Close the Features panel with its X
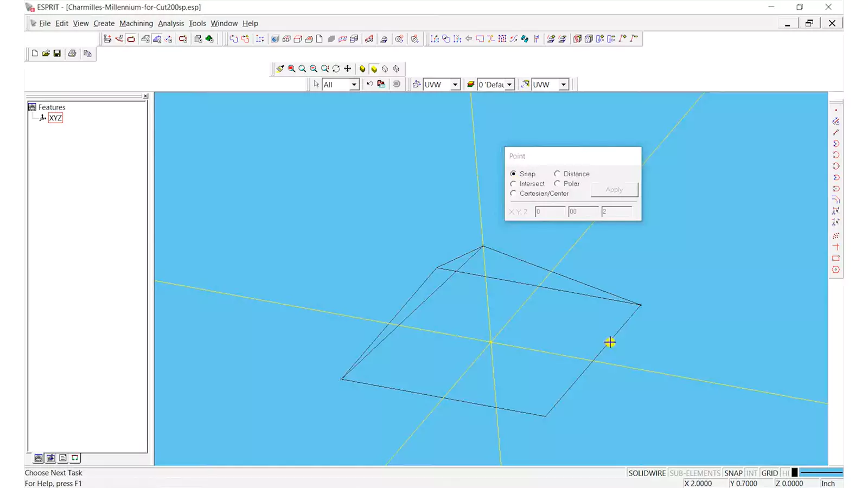This screenshot has width=868, height=488. coord(145,96)
